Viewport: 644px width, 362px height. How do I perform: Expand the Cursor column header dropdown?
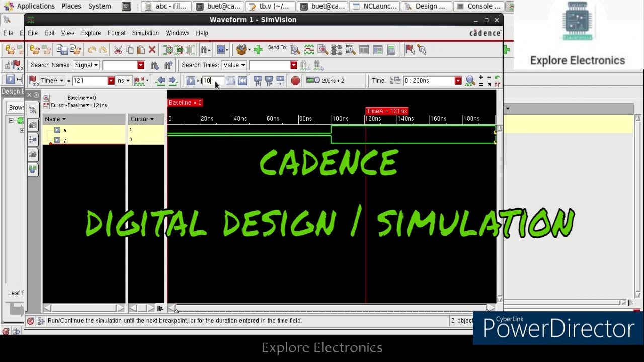coord(152,119)
